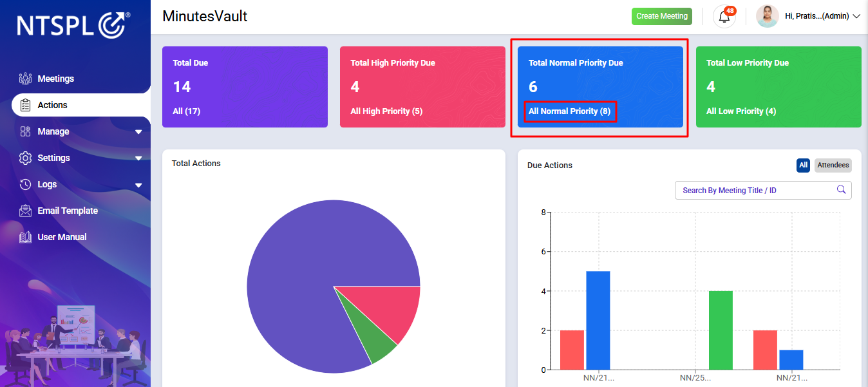868x387 pixels.
Task: Click the tallest blue bar in Due Actions
Action: (598, 320)
